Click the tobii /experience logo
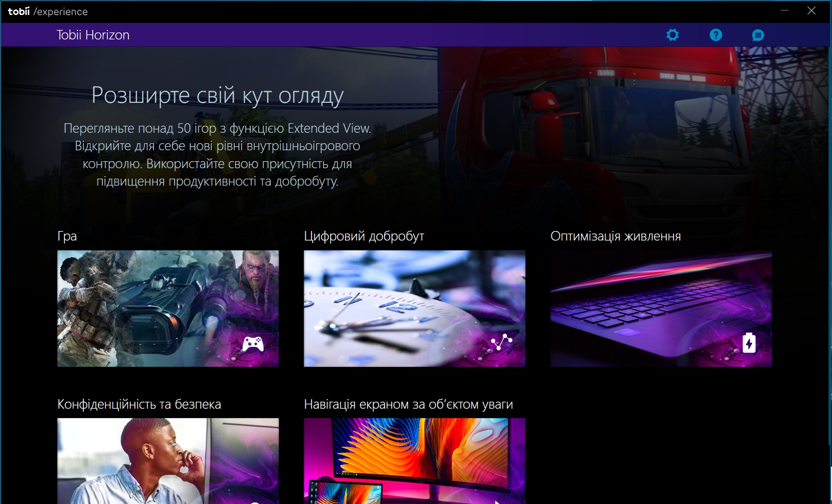832x504 pixels. click(x=48, y=11)
